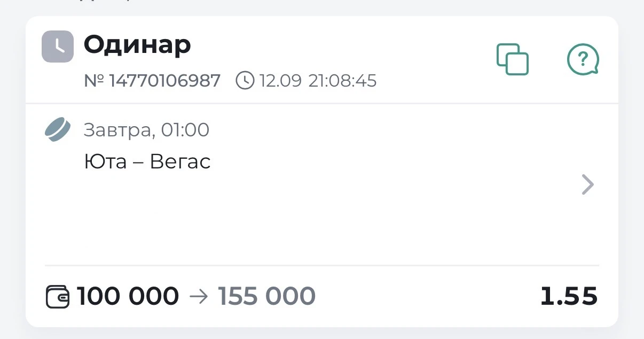This screenshot has height=339, width=644.
Task: Open the Юта – Вегас match
Action: pos(147,161)
